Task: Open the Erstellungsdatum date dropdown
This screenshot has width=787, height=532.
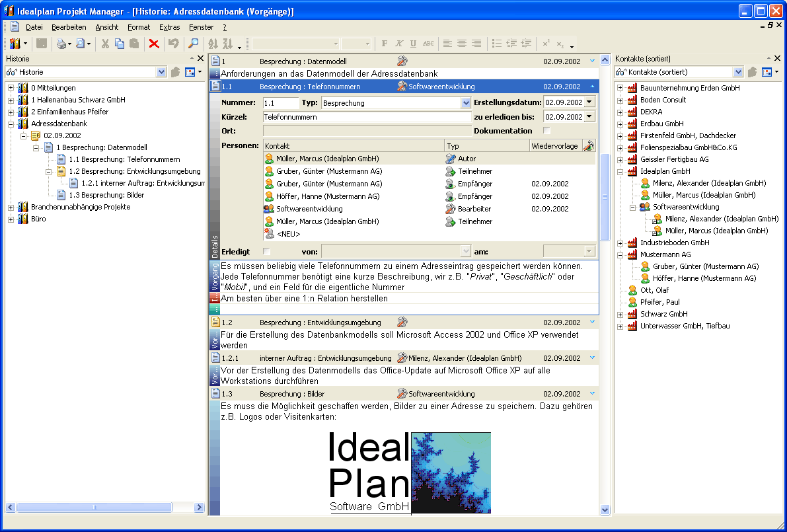Action: pos(589,102)
